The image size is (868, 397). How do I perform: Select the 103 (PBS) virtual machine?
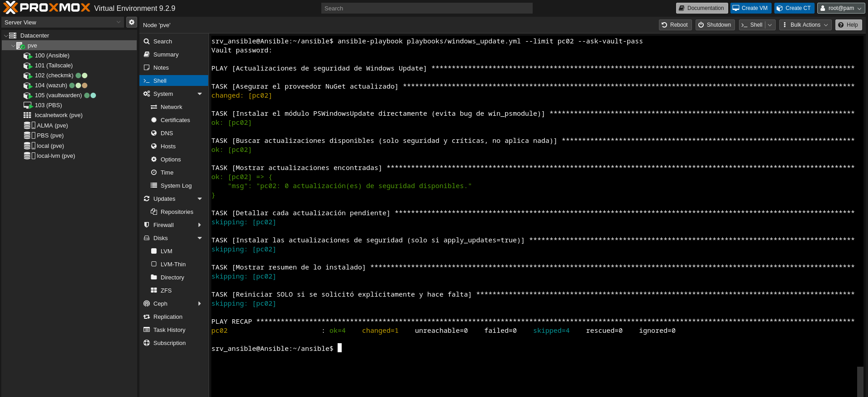coord(48,105)
